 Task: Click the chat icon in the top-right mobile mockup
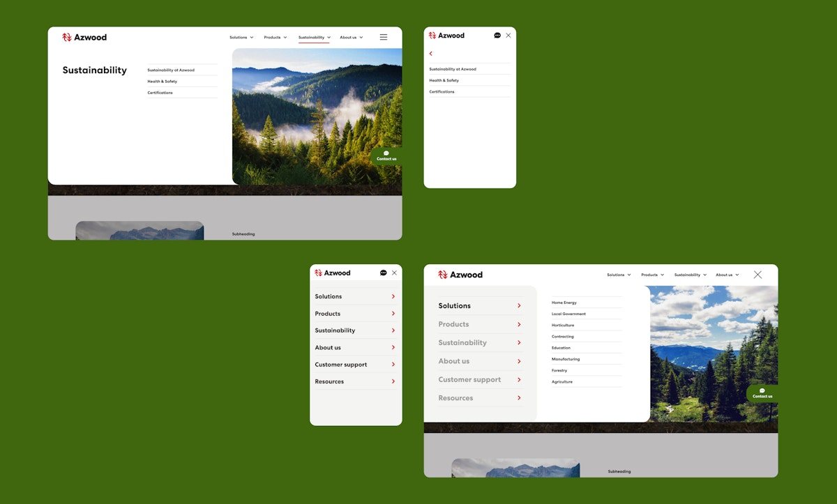(497, 36)
